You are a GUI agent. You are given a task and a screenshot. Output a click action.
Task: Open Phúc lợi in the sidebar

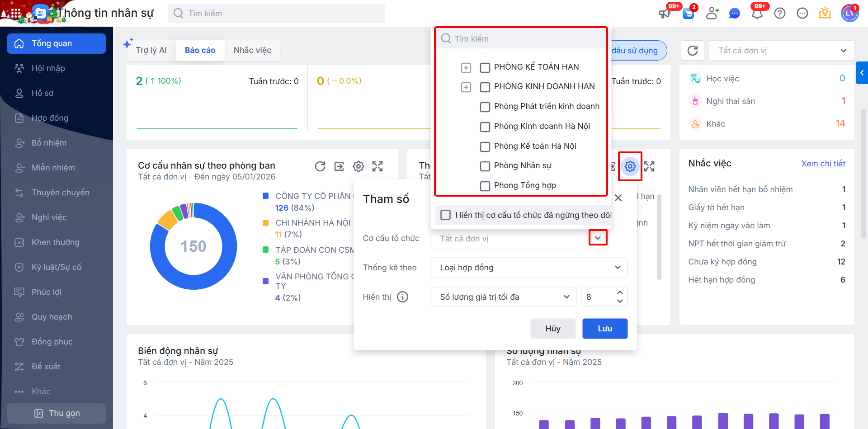(x=57, y=292)
